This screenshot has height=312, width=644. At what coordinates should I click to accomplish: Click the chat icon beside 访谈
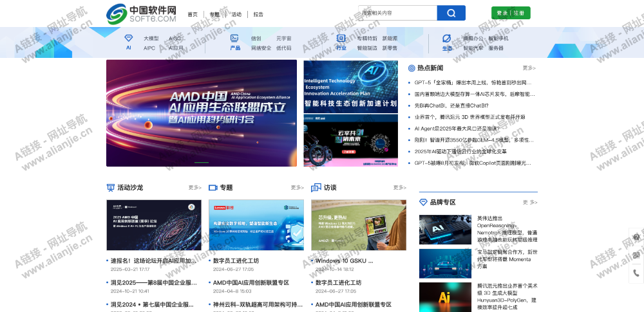click(x=316, y=188)
